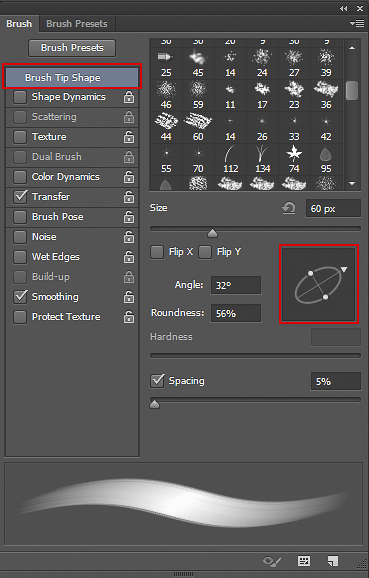
Task: Open the brush panel flyout menu
Action: point(357,24)
